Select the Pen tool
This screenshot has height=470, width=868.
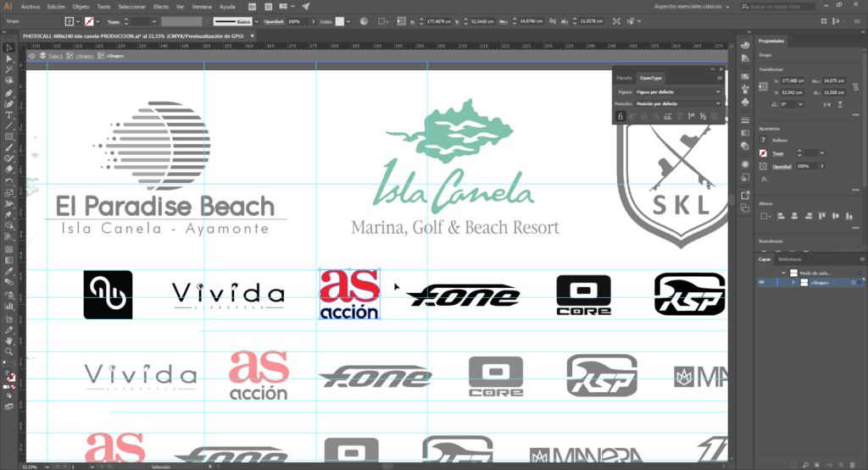tap(8, 93)
